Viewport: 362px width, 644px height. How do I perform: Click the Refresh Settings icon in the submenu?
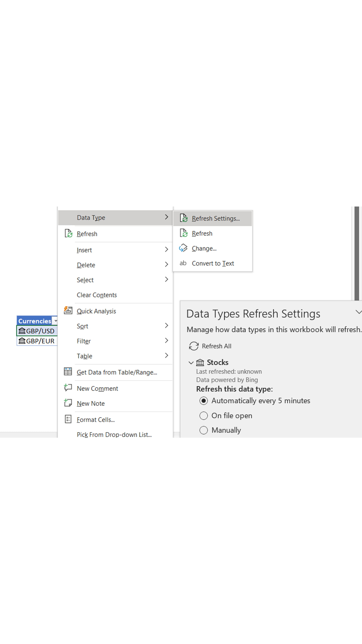click(x=184, y=218)
